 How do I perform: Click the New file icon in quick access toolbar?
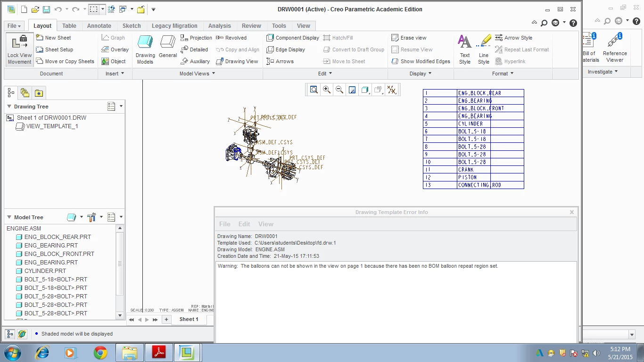[24, 9]
